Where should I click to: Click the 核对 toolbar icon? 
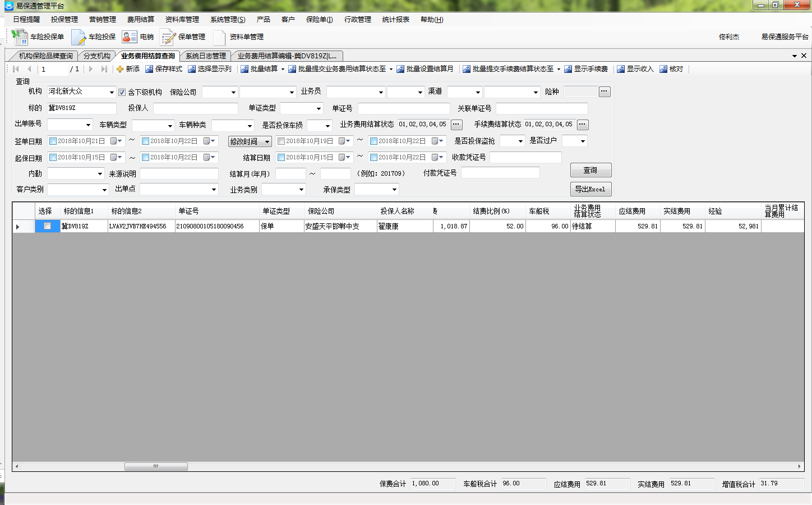pos(663,69)
